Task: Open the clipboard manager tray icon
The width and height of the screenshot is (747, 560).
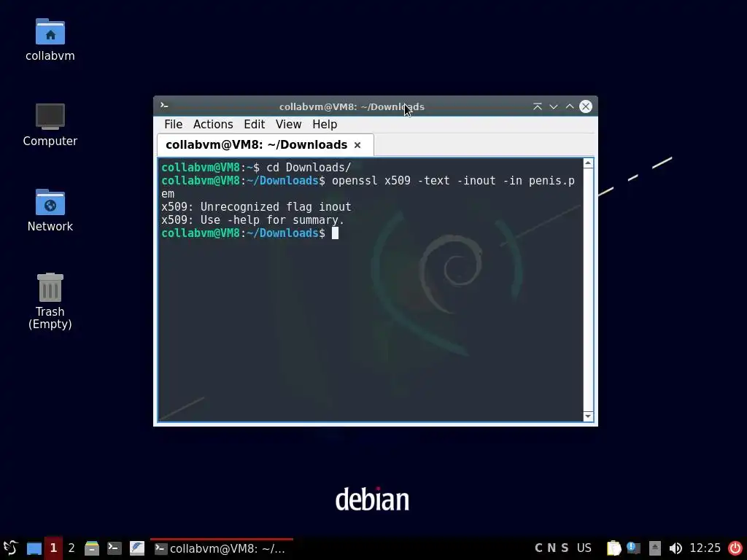Action: click(614, 548)
